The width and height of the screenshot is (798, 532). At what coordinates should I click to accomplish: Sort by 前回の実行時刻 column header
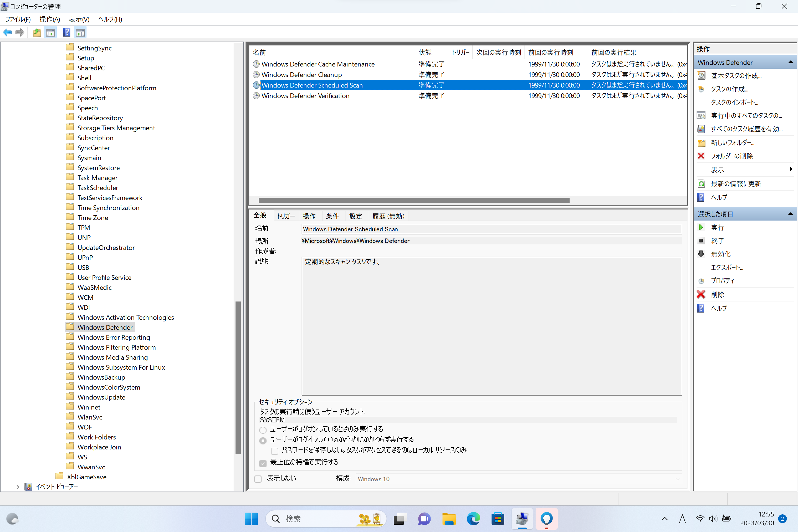click(556, 52)
